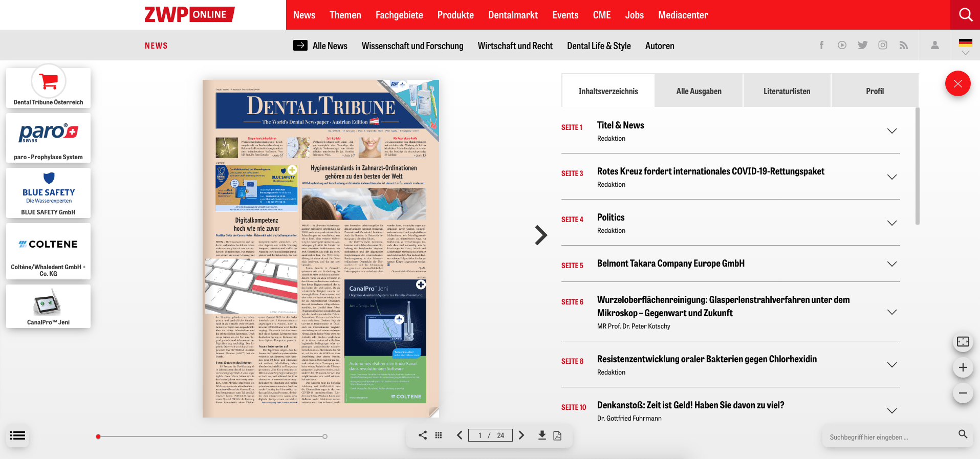
Task: Close the e-paper viewer with red X
Action: coord(958,83)
